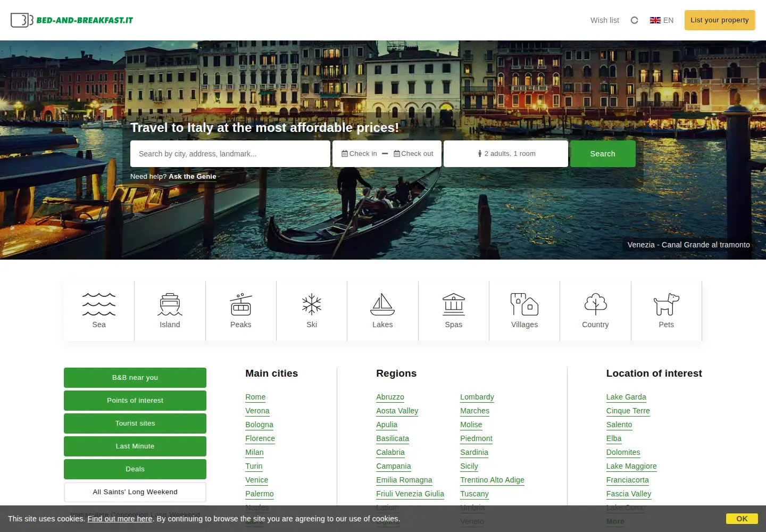
Task: Go to the Florence city link
Action: coord(260,438)
